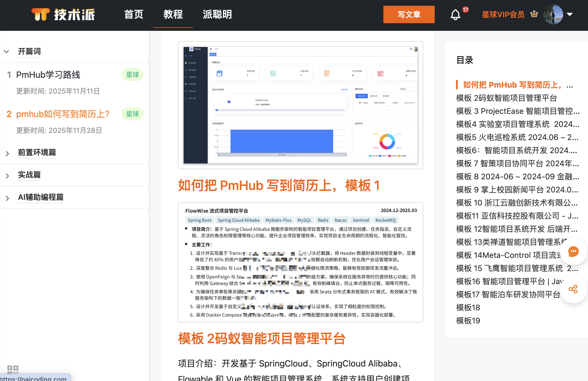Click the 星球 badge beside PmHub学习路线

132,75
